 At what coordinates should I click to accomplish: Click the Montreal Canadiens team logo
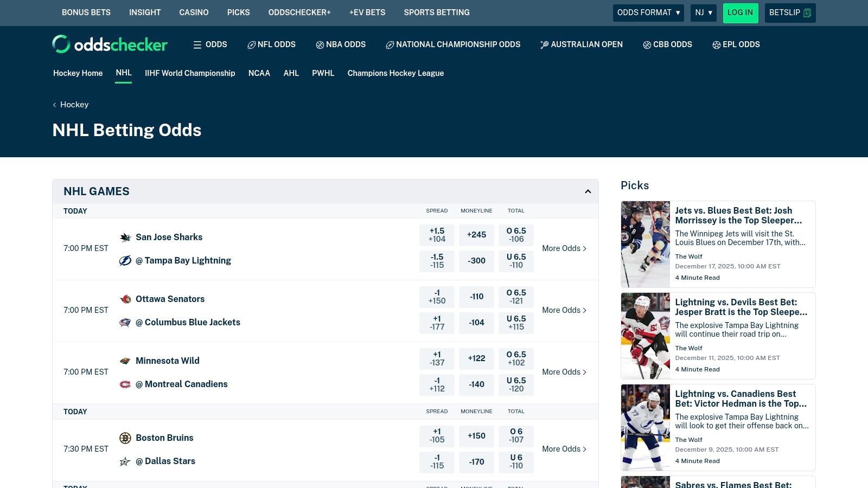[125, 384]
